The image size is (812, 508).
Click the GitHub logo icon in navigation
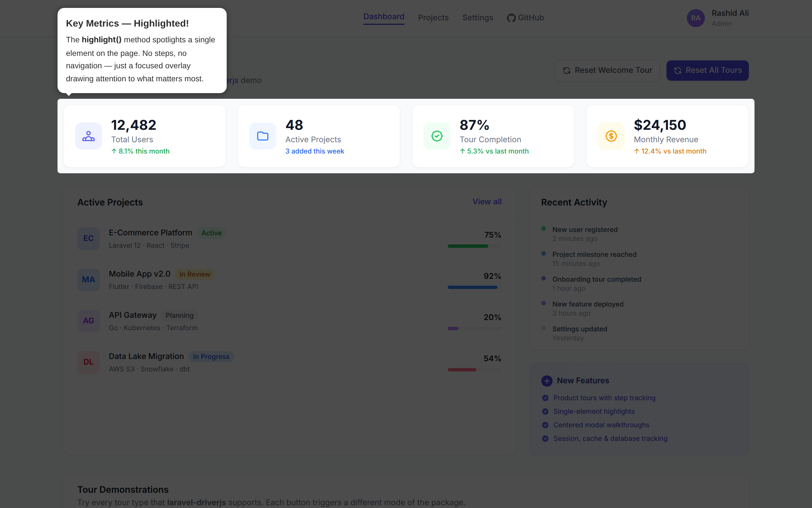(511, 18)
